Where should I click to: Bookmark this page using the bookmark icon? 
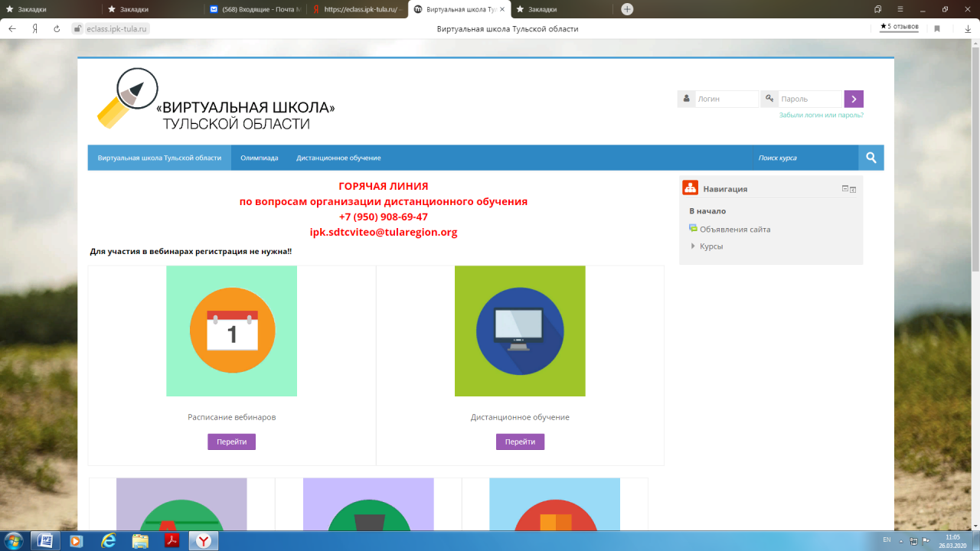coord(937,28)
